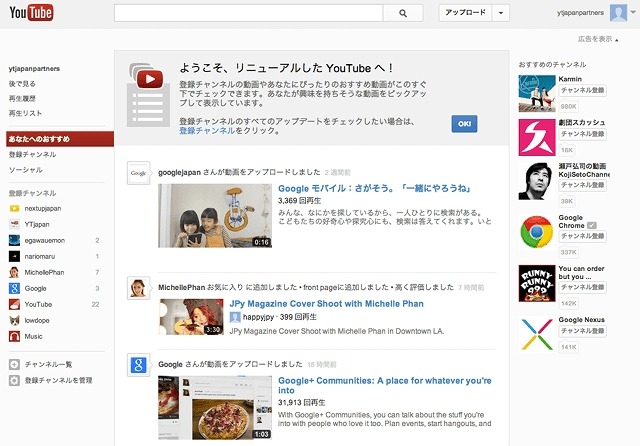Open MichellePhan avatar in the feed

(138, 288)
